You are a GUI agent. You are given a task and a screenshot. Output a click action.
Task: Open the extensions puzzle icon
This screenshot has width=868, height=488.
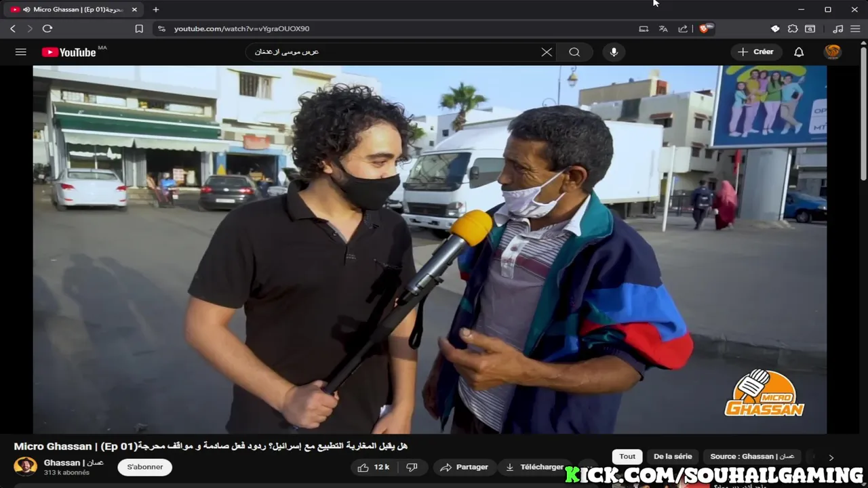pyautogui.click(x=793, y=28)
